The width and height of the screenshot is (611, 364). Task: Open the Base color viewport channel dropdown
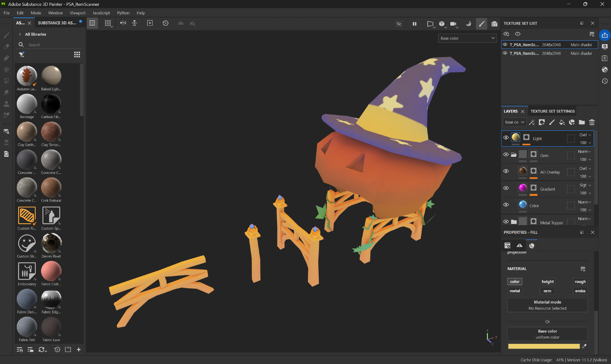(467, 38)
